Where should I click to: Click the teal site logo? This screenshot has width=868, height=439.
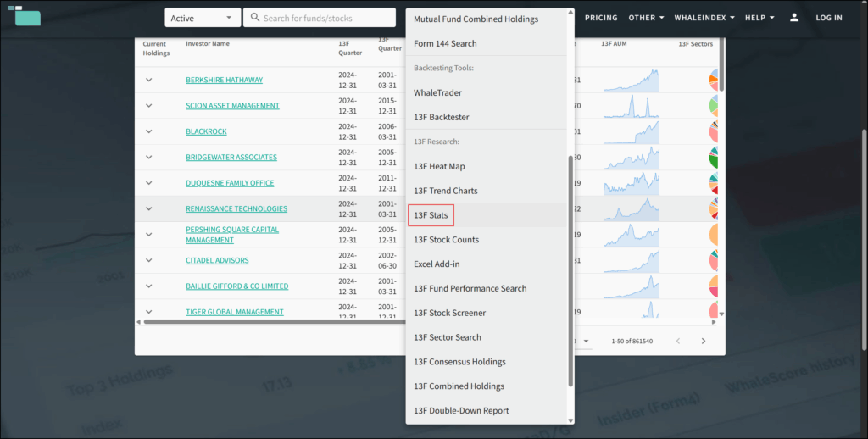(x=25, y=16)
